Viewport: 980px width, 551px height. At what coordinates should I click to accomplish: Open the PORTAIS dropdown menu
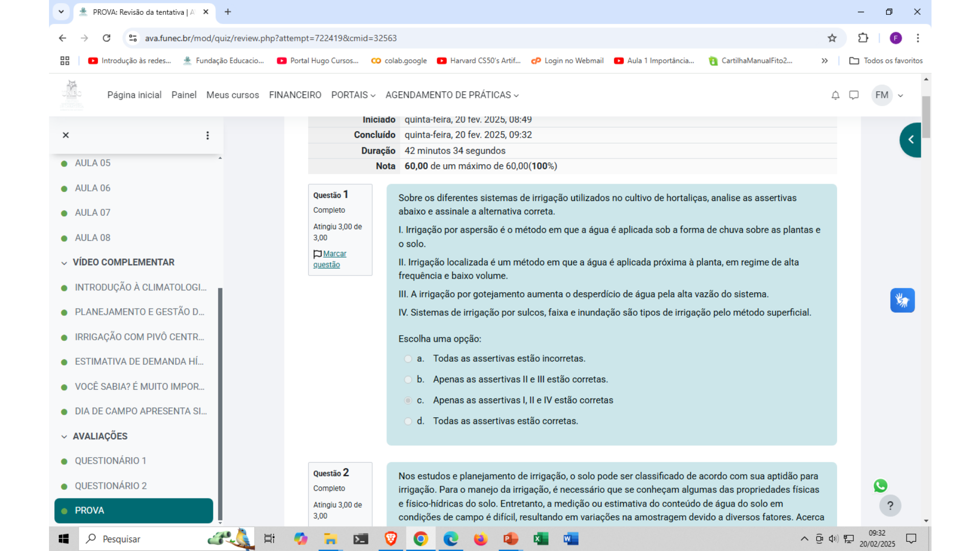coord(353,95)
